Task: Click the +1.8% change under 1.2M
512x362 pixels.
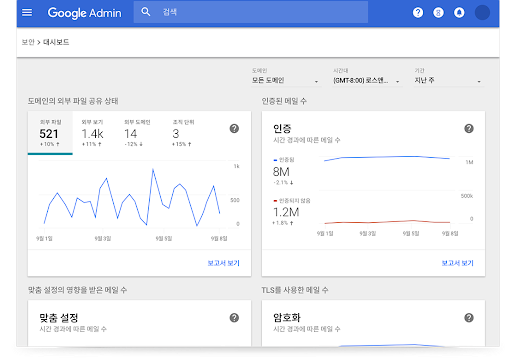Action: click(x=283, y=223)
